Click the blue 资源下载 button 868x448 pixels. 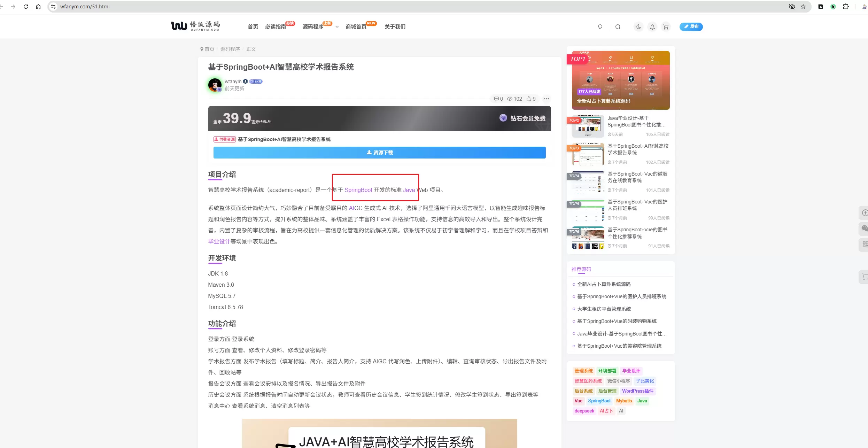pyautogui.click(x=380, y=153)
